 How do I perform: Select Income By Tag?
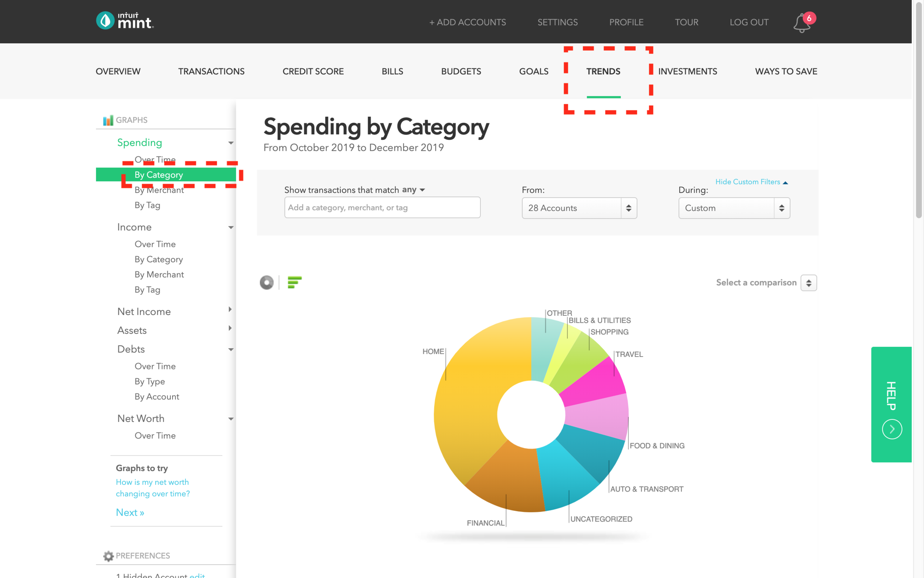click(x=147, y=290)
